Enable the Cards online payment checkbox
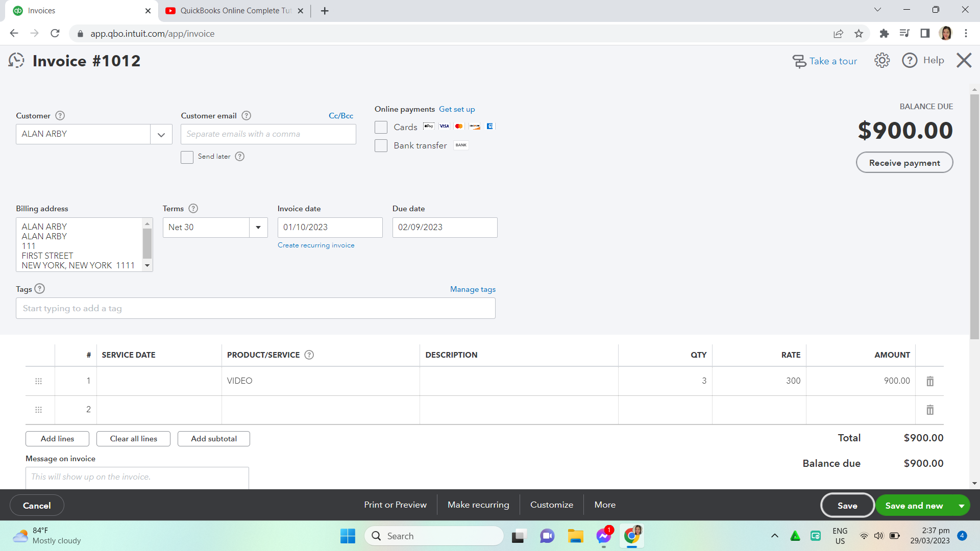 (x=381, y=127)
